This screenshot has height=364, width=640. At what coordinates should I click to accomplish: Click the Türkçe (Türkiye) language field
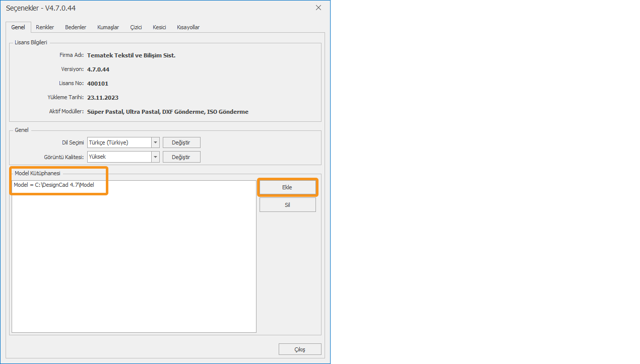tap(119, 142)
